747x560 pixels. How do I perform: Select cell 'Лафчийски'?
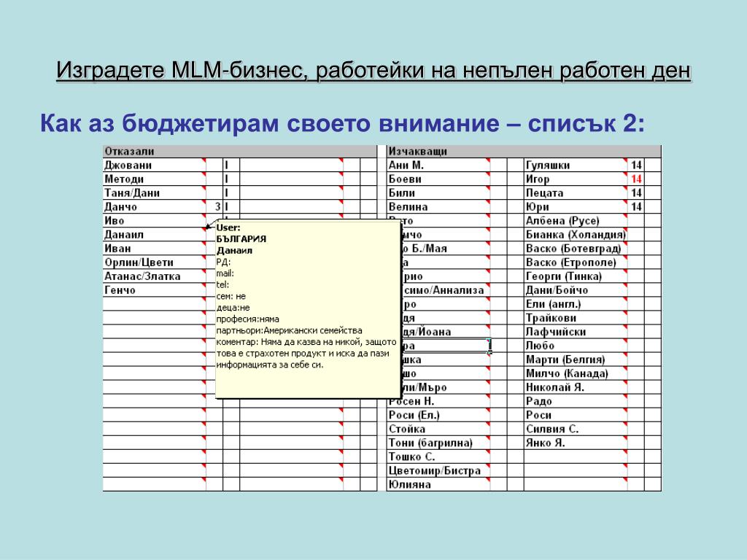click(576, 332)
